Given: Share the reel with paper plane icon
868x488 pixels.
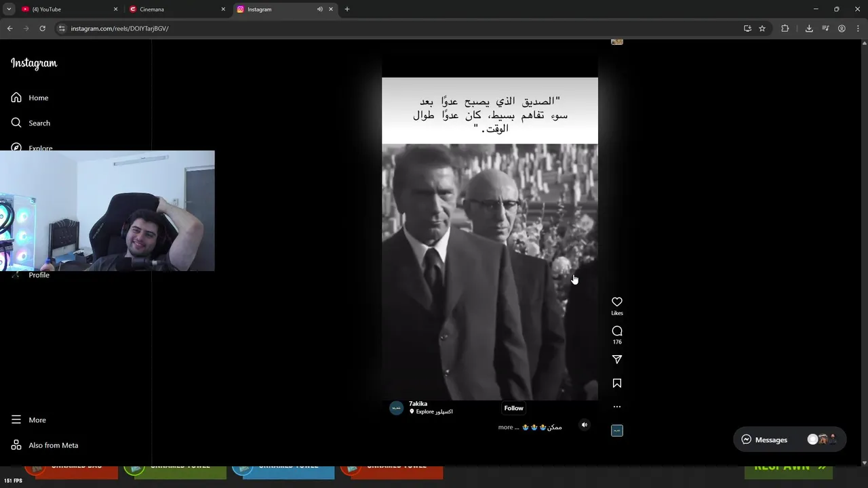Looking at the screenshot, I should (617, 359).
